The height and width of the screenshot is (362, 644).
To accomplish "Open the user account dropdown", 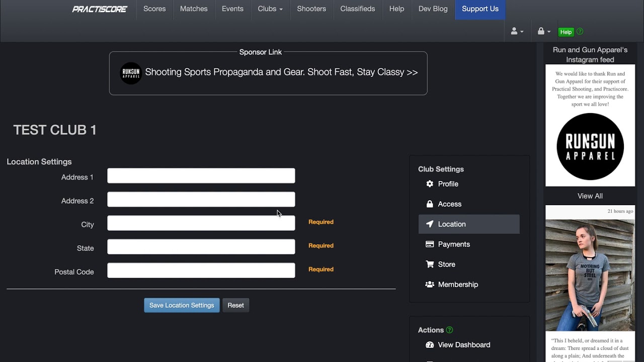I will point(517,31).
